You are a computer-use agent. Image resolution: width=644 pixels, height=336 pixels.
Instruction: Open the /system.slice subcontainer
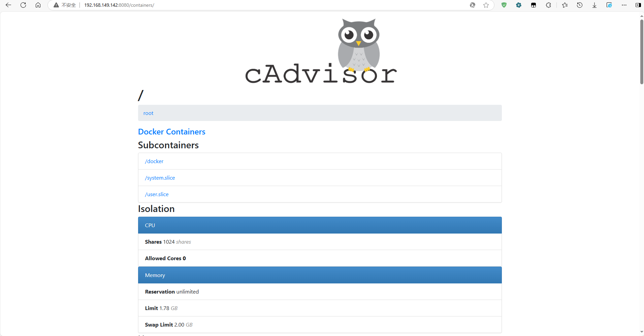(x=160, y=178)
